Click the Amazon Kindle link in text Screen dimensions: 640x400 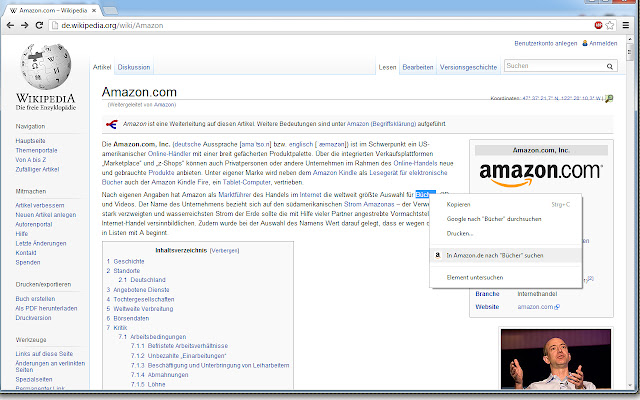point(335,173)
